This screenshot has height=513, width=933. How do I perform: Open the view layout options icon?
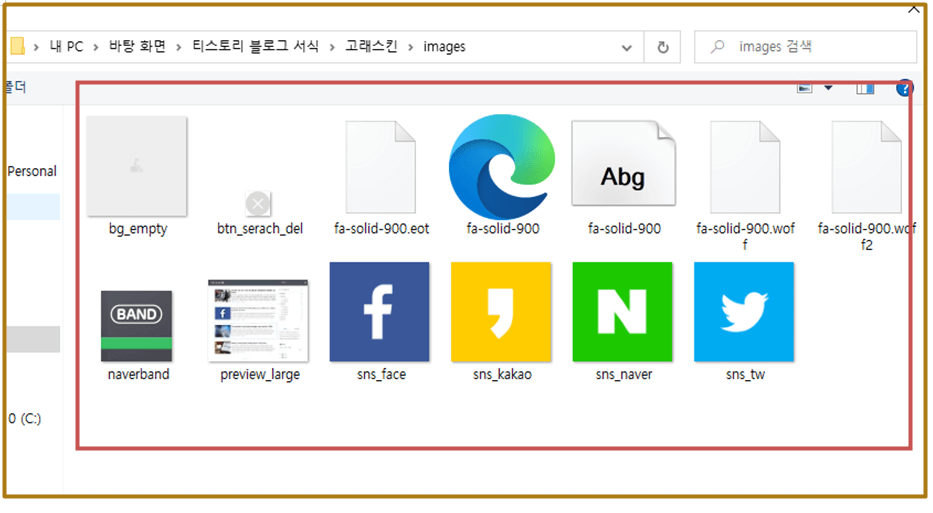(x=804, y=89)
